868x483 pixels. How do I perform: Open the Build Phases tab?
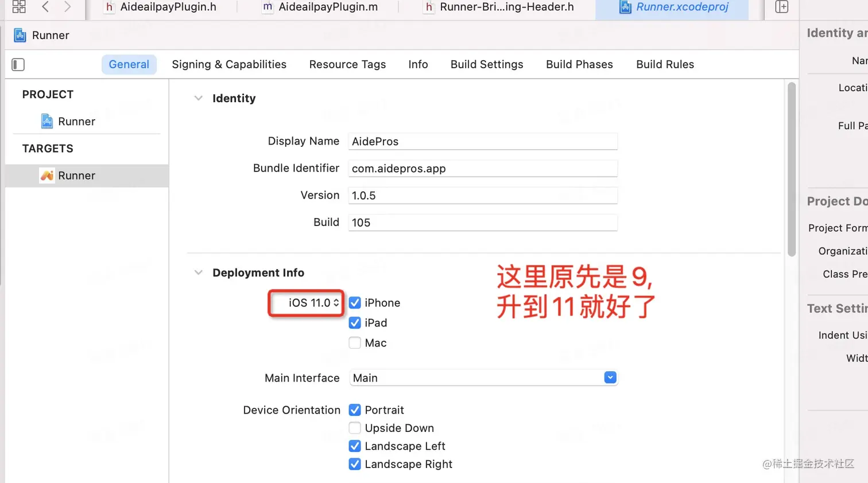point(579,65)
